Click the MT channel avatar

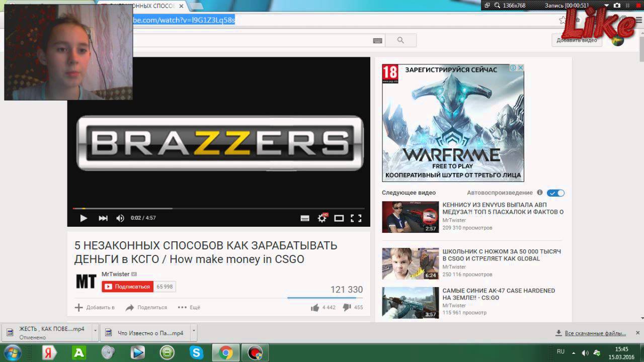pyautogui.click(x=86, y=282)
